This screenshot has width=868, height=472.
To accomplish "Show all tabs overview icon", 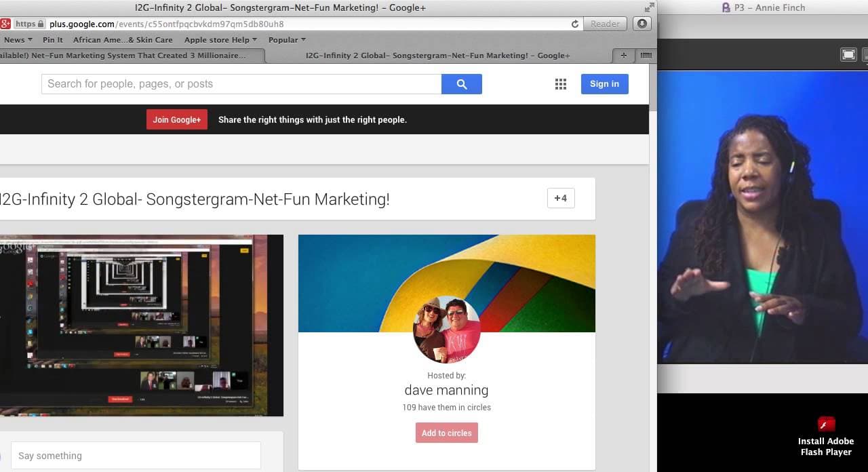I will [x=646, y=56].
